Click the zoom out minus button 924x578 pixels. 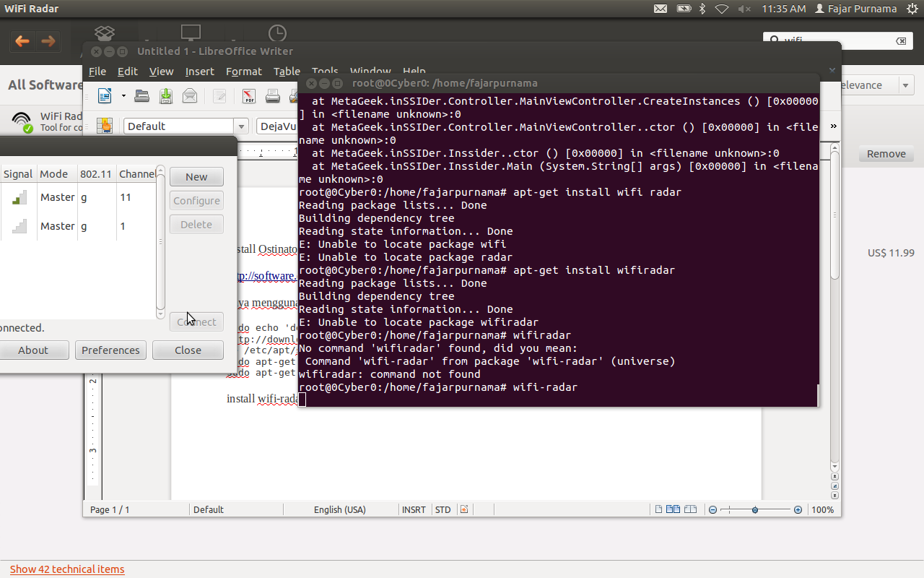[712, 509]
